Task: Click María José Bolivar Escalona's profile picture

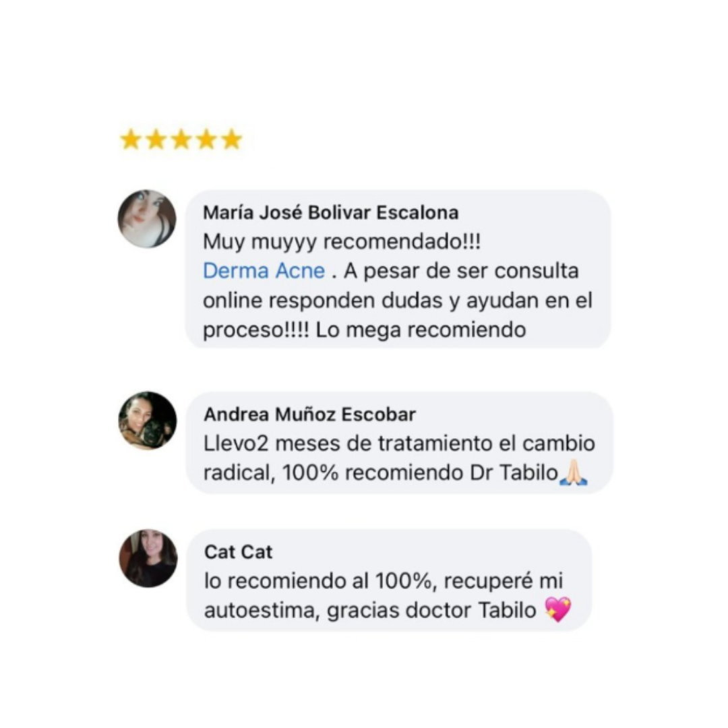Action: pyautogui.click(x=147, y=218)
